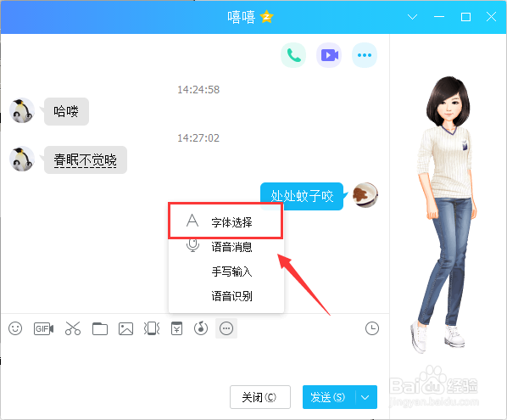Open more options via the three-dot bubble
Viewport: 507px width, 420px height.
[365, 55]
